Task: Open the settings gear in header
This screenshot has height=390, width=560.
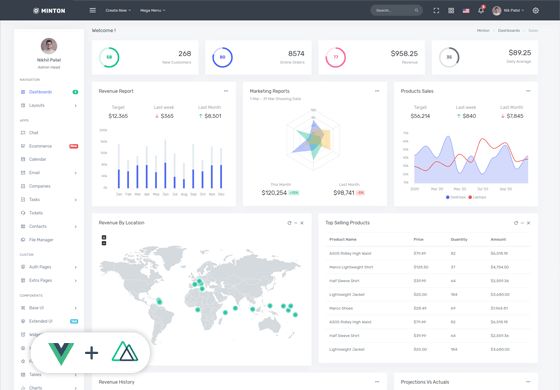Action: [x=535, y=10]
